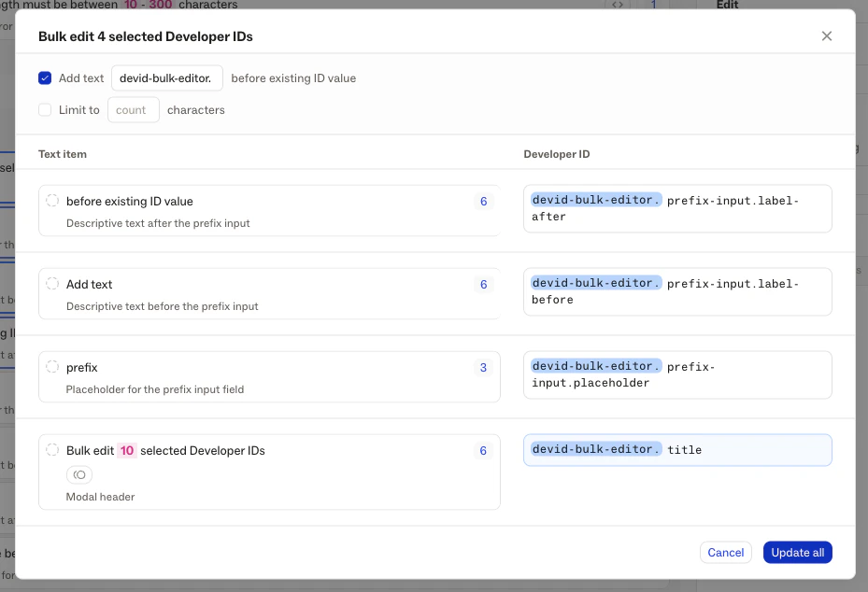Click status circle for 'Add text' item
The height and width of the screenshot is (592, 868).
coord(52,283)
